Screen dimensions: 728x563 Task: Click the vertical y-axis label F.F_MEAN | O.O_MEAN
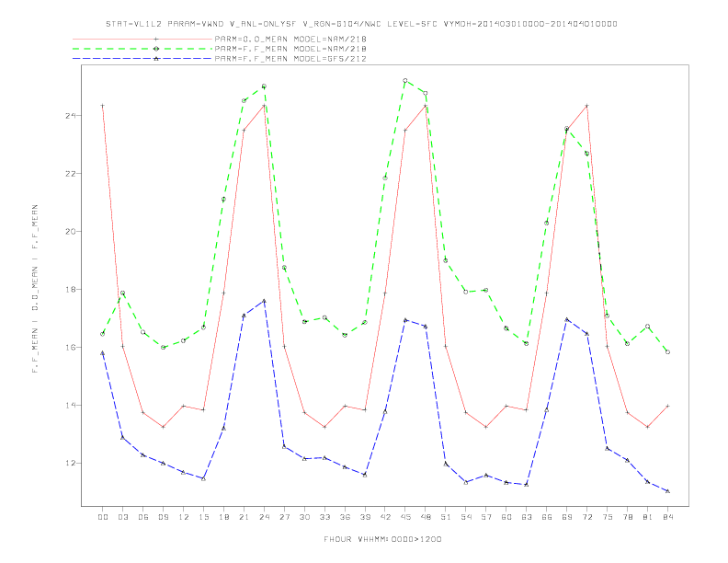pyautogui.click(x=35, y=289)
